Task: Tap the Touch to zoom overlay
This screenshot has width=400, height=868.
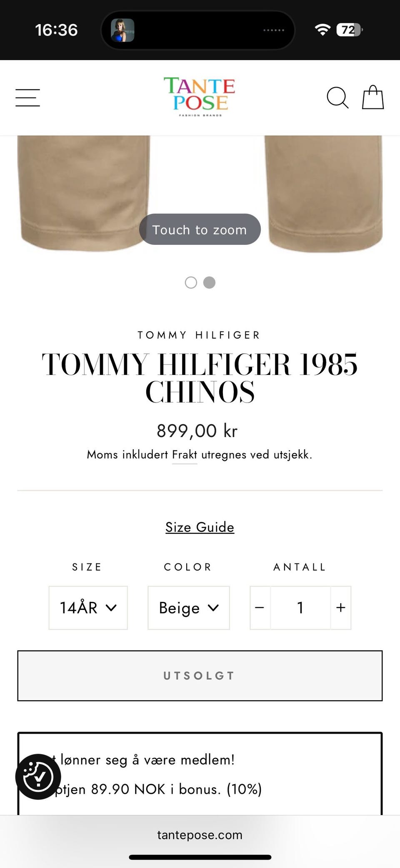Action: [200, 229]
